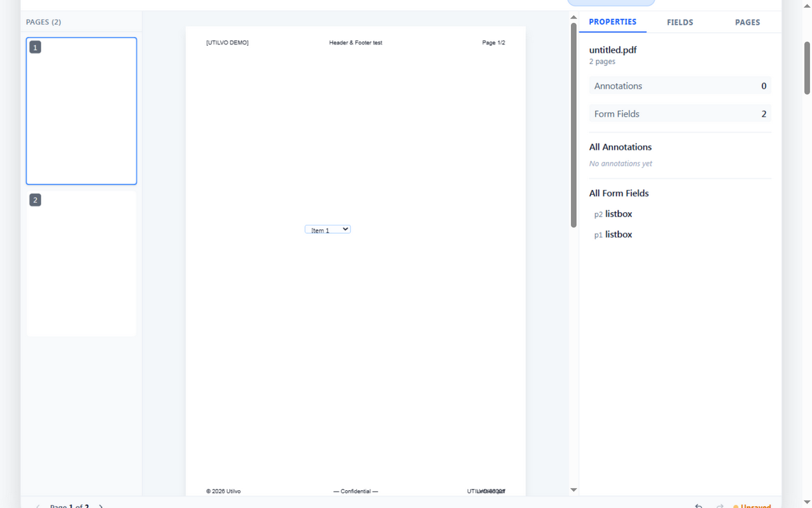Image resolution: width=812 pixels, height=508 pixels.
Task: Click the '2 pages' label under the file name
Action: (x=602, y=62)
